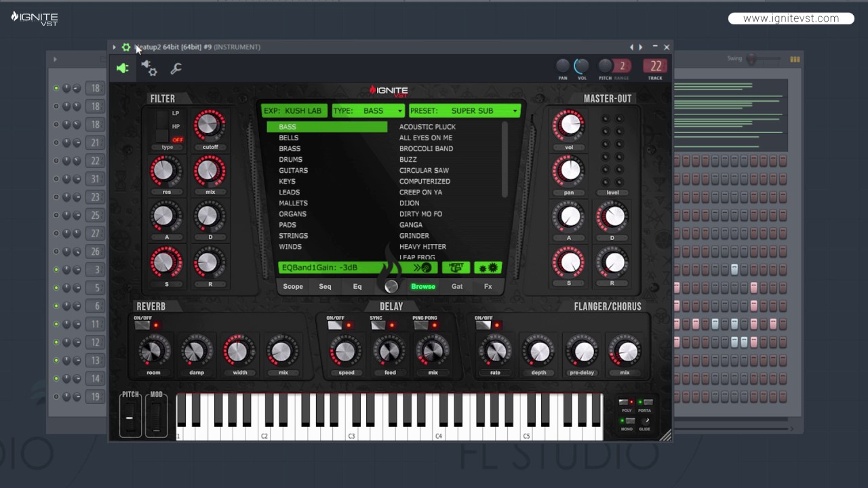Viewport: 868px width, 488px height.
Task: Expand the plugin menu arrow in title bar
Action: [x=114, y=47]
